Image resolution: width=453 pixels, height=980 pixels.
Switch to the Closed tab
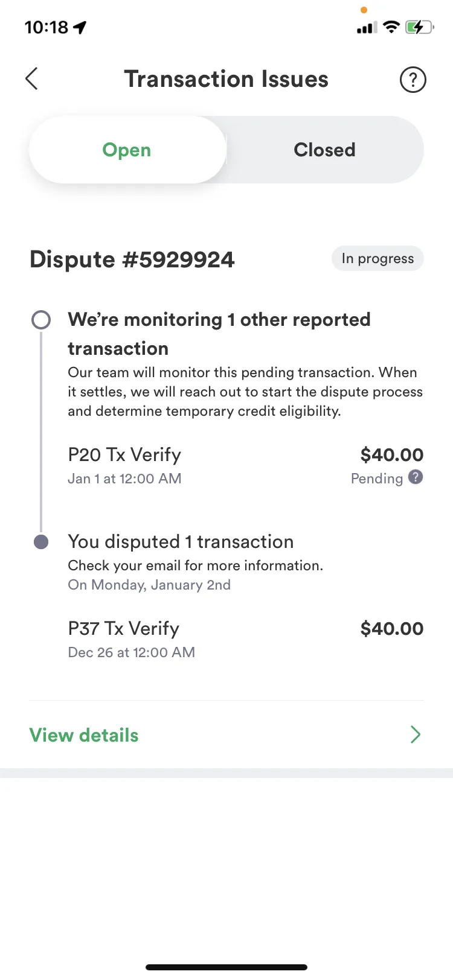[x=325, y=150]
